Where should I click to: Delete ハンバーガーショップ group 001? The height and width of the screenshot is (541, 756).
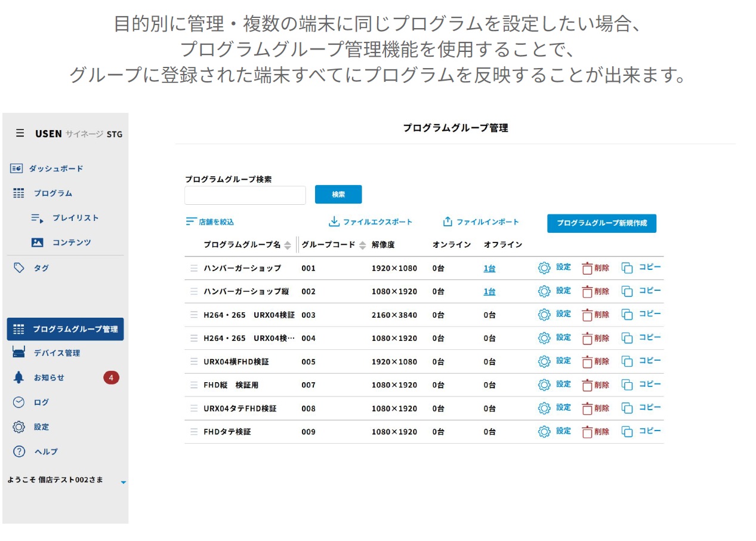(x=595, y=268)
